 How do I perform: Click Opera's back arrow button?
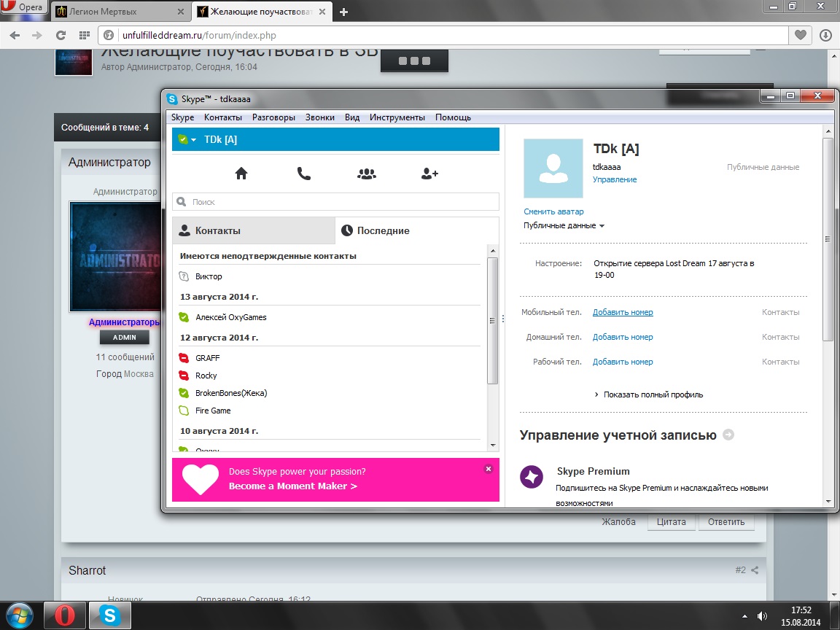pyautogui.click(x=15, y=35)
